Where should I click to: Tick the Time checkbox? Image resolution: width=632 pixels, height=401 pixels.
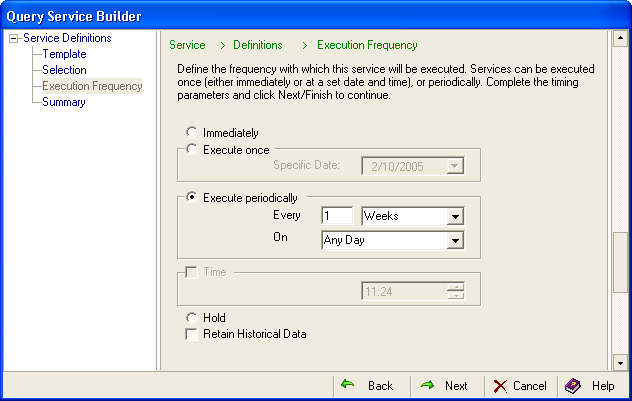[191, 272]
